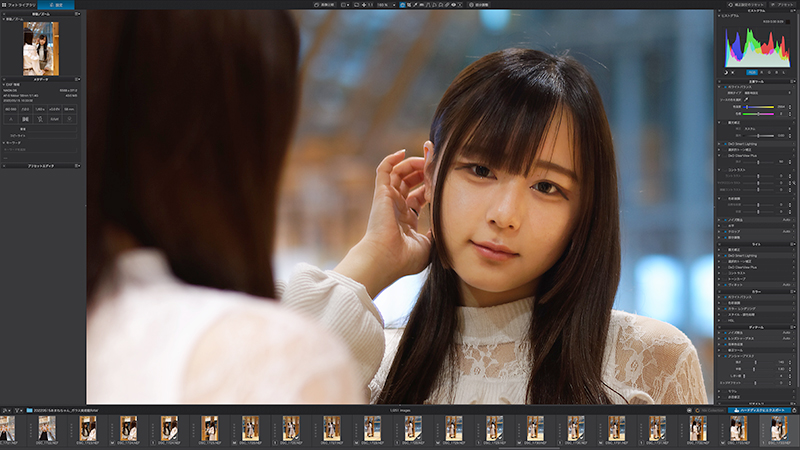Click the 局所調整 local adjustments button
This screenshot has height=450, width=800.
(x=479, y=5)
